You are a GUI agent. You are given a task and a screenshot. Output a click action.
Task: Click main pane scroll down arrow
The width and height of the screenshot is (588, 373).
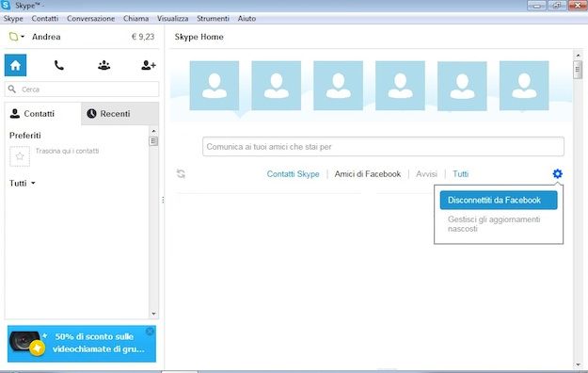[x=578, y=365]
